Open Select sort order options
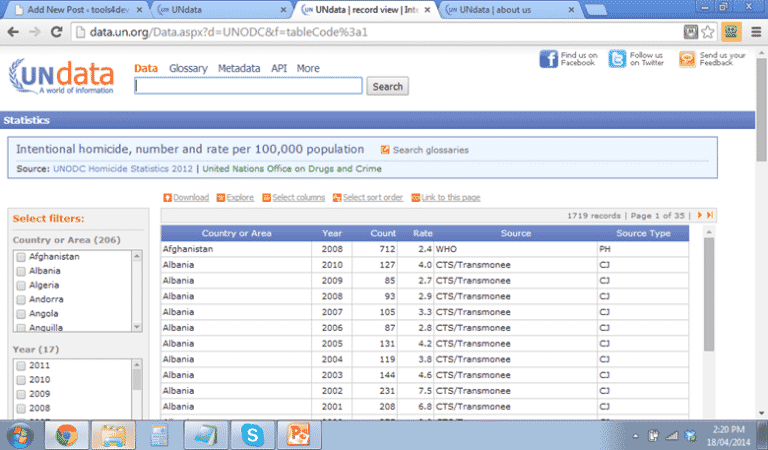768x450 pixels. [x=367, y=198]
